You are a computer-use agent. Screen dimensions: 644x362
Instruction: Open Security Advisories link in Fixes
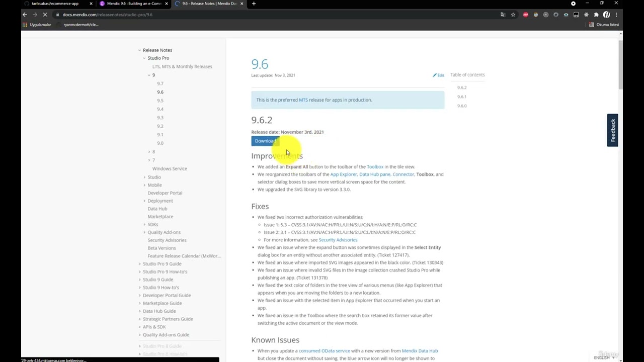(x=338, y=240)
